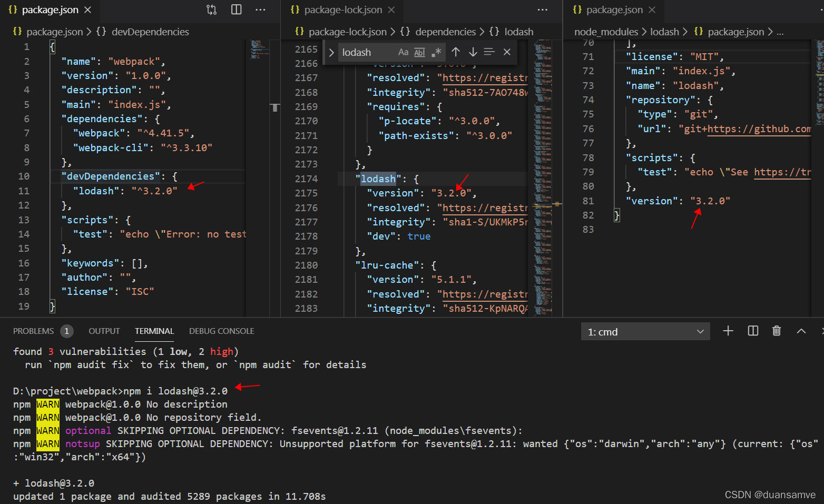Click the "webpack": "^4.41.5" dependency line
The height and width of the screenshot is (504, 824).
134,133
